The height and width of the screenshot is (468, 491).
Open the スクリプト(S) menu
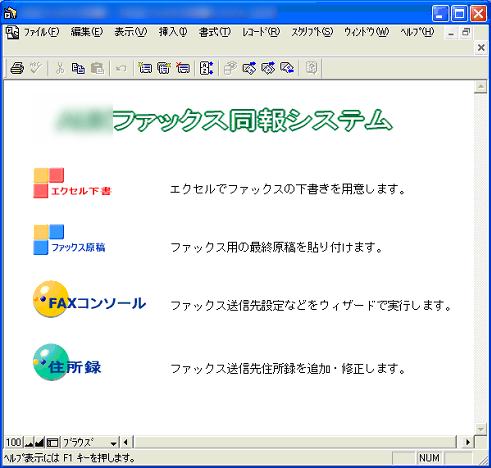312,32
